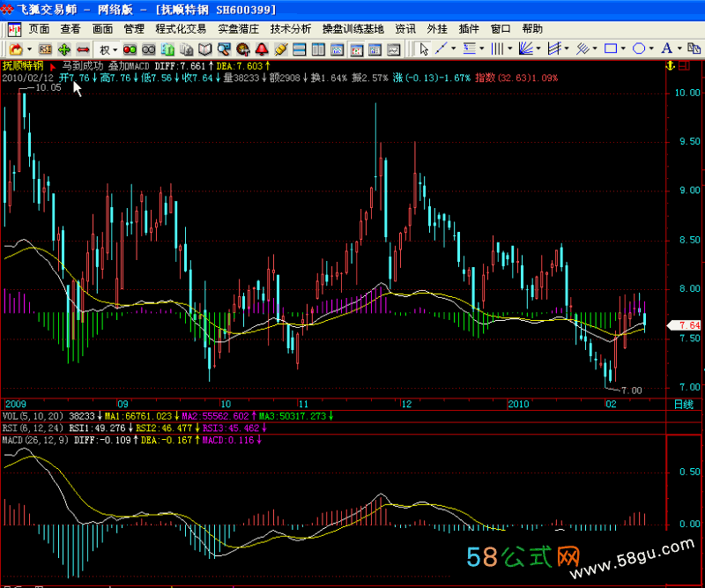
Task: Open the 画面 menu
Action: tap(102, 29)
